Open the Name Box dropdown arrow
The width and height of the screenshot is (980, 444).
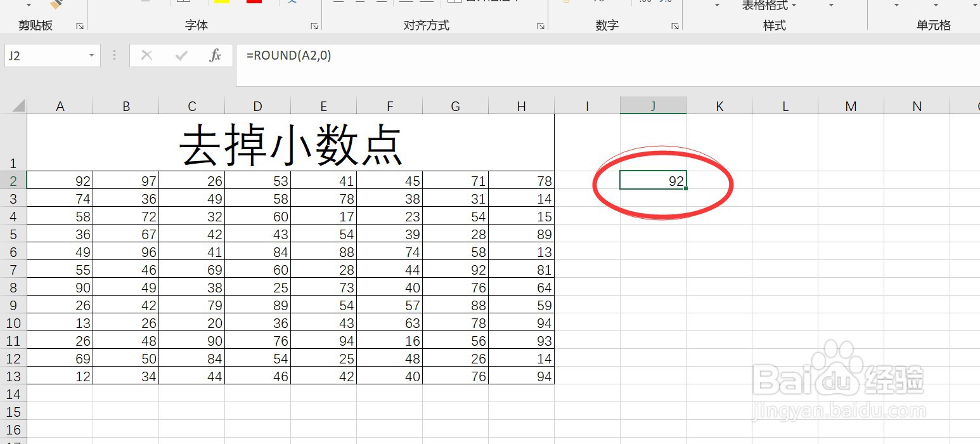(91, 55)
